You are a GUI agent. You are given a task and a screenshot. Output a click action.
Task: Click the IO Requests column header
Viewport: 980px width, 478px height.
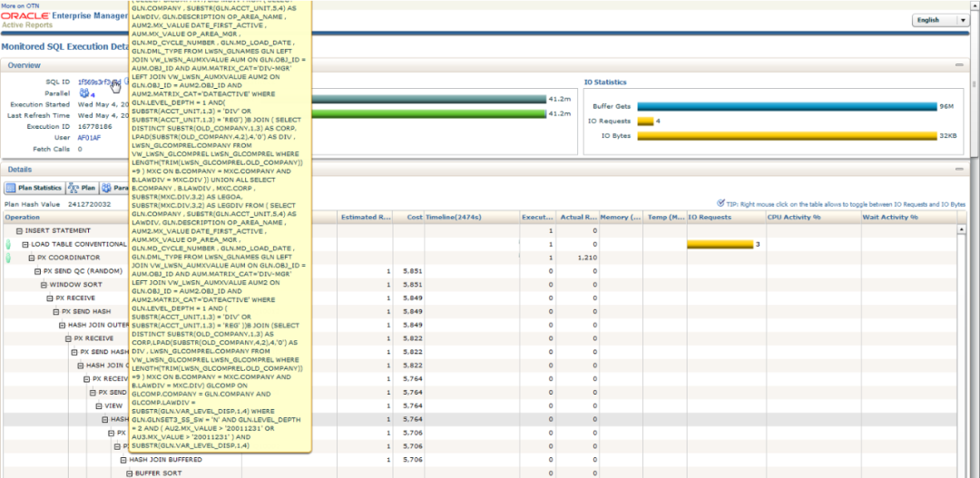point(710,218)
